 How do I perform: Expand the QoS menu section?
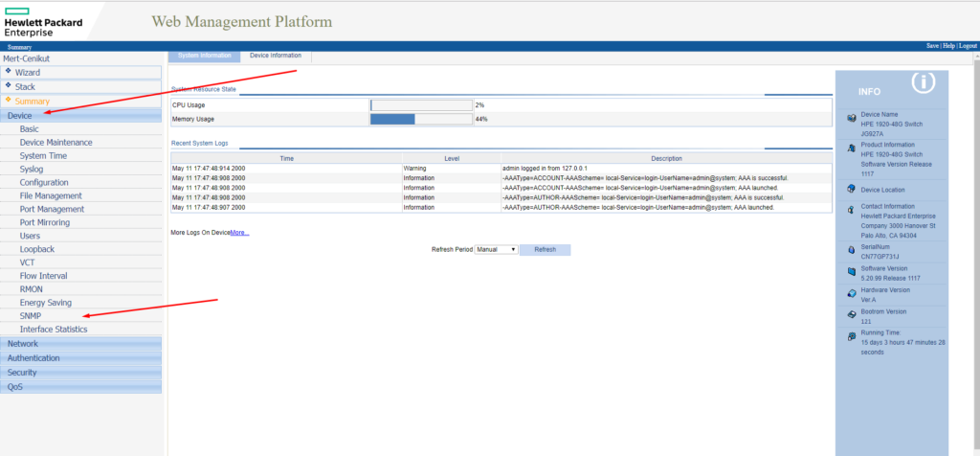tap(81, 387)
